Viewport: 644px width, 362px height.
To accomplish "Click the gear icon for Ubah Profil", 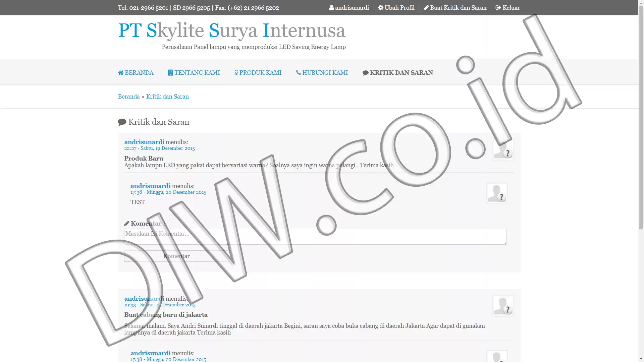I will point(381,8).
